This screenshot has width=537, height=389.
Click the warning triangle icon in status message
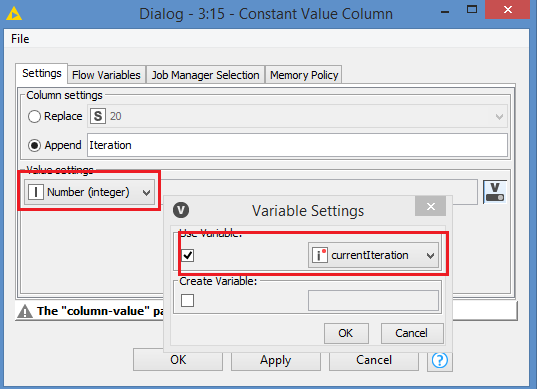[x=25, y=311]
